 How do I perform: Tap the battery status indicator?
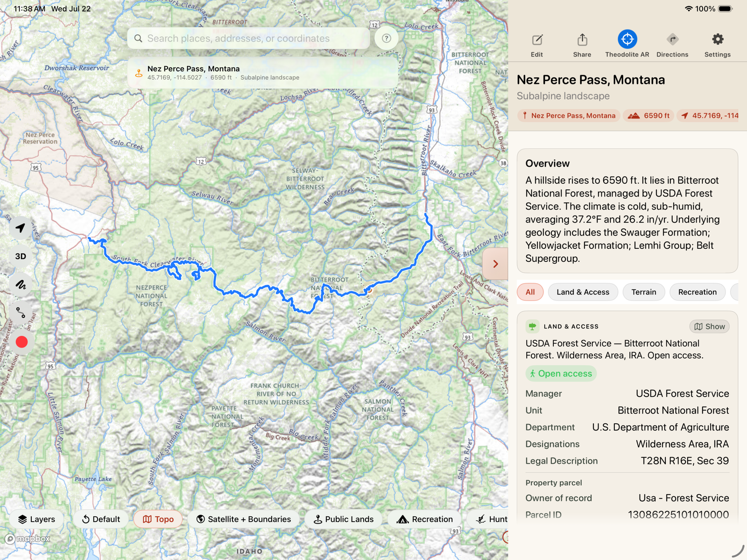click(x=726, y=9)
